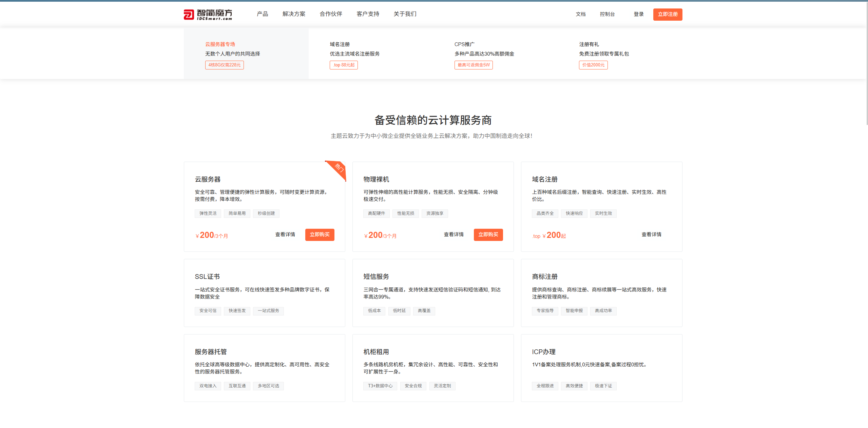Image resolution: width=868 pixels, height=428 pixels.
Task: Open the 云服务器 card title
Action: [x=208, y=179]
